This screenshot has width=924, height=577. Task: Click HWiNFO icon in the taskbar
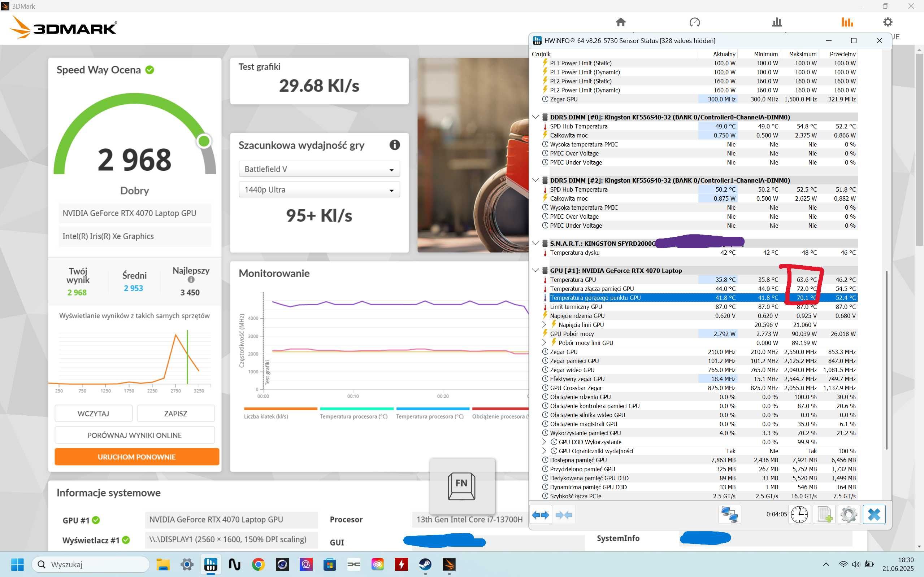[211, 564]
